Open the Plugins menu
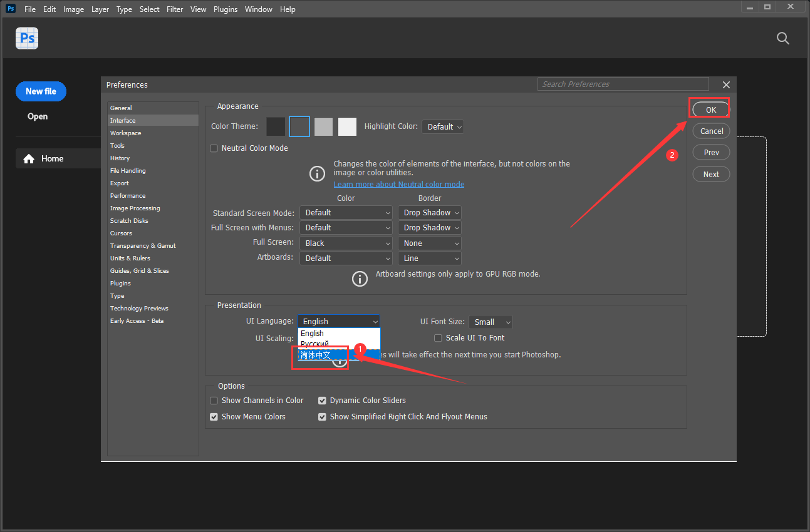 (x=227, y=9)
